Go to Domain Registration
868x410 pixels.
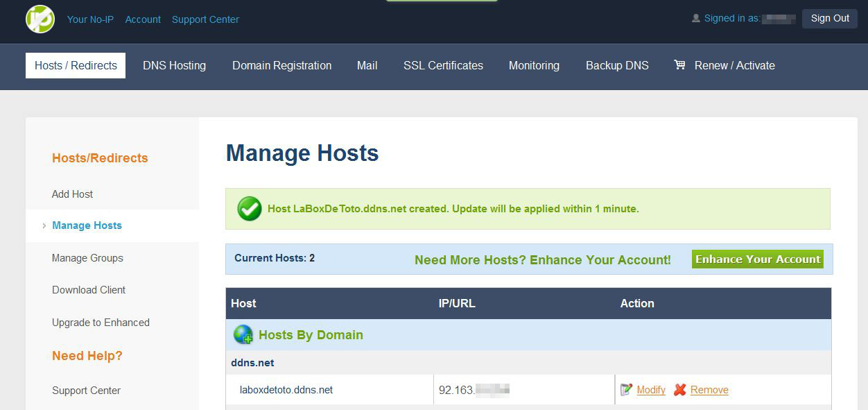[281, 65]
